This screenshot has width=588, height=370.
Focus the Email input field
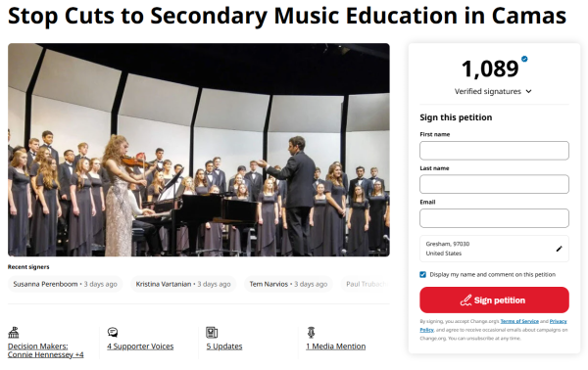coord(494,218)
